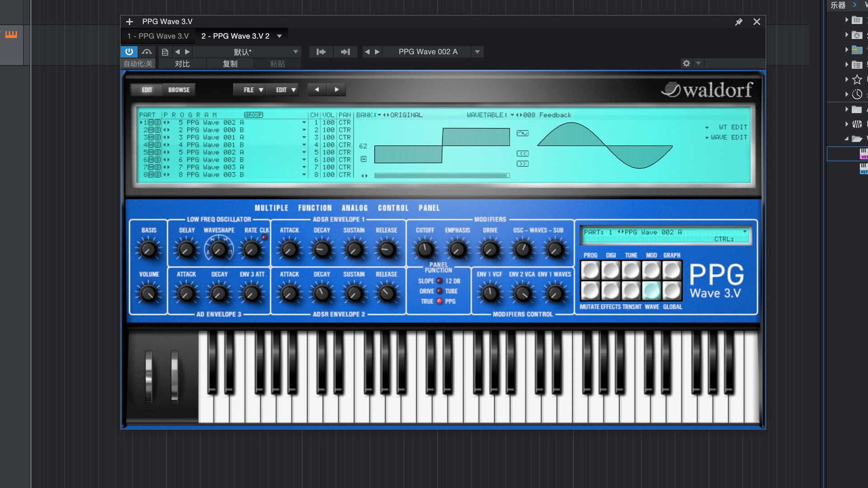The width and height of the screenshot is (868, 488).
Task: Click the plus icon beside PPG Wave 3.V title
Action: coord(129,22)
